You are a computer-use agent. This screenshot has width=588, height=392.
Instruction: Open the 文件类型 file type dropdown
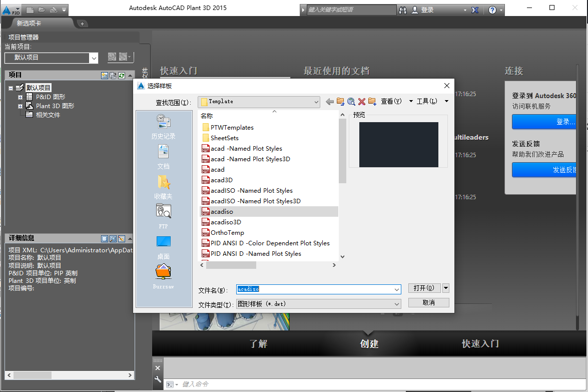[x=396, y=303]
